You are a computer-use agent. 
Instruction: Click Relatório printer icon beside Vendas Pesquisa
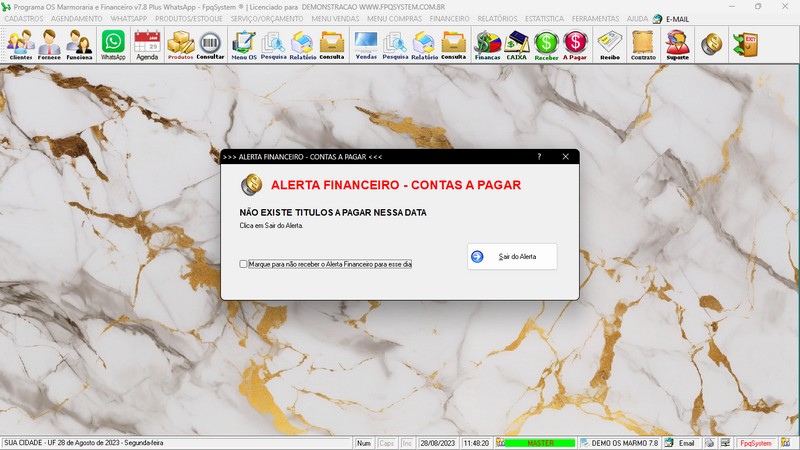coord(424,45)
